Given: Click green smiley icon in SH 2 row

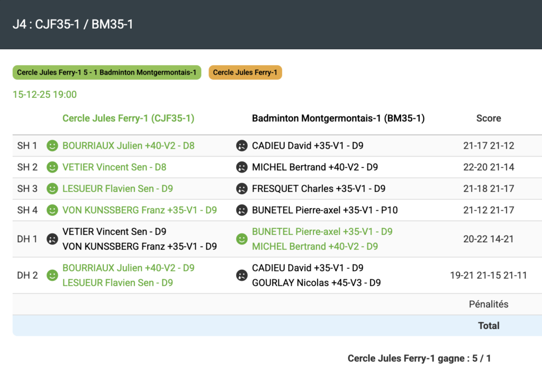Looking at the screenshot, I should (52, 167).
